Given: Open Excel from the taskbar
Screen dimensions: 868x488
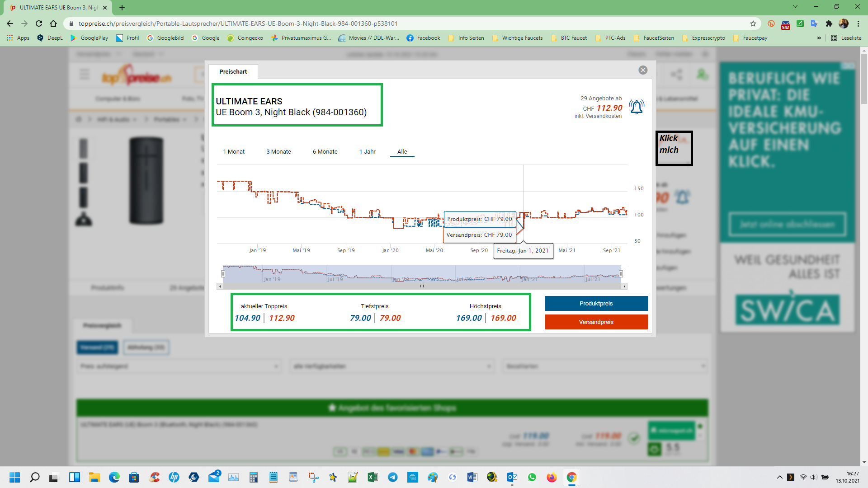Looking at the screenshot, I should click(x=373, y=477).
